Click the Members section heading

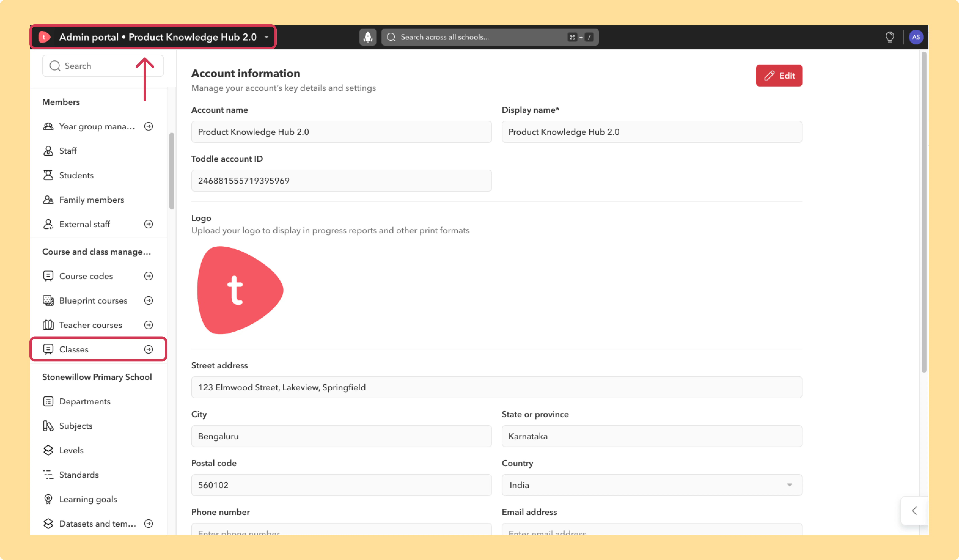(x=61, y=102)
